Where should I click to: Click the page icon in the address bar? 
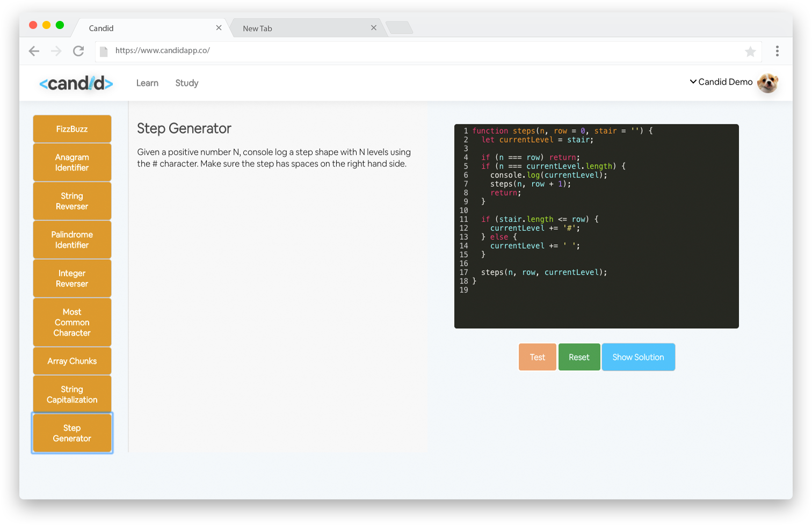[104, 51]
